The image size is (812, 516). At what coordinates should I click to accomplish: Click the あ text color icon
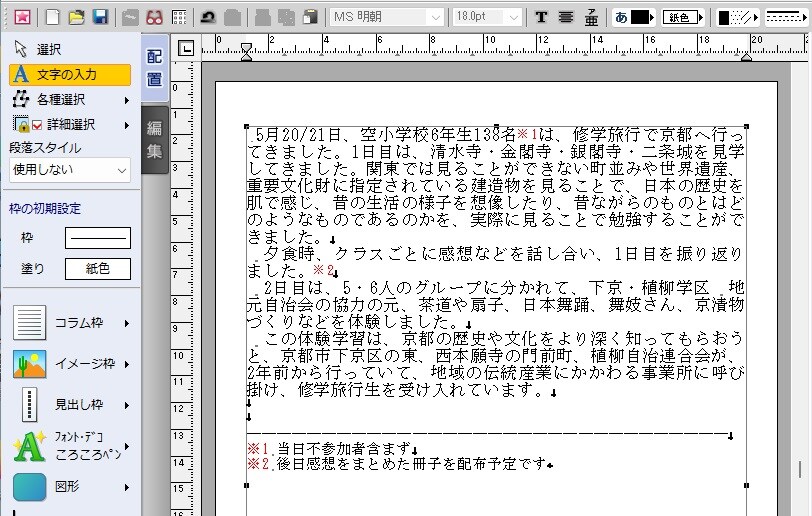621,18
